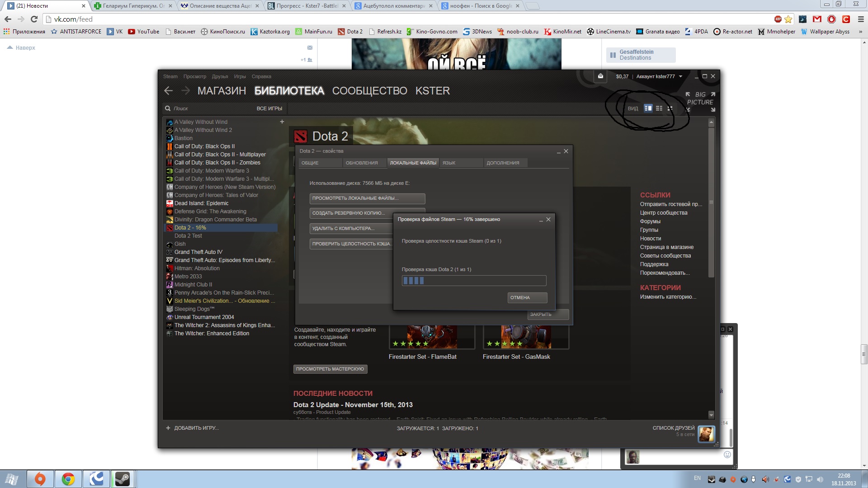Screen dimensions: 868x488
Task: Open the account kster777 dropdown
Action: click(659, 76)
